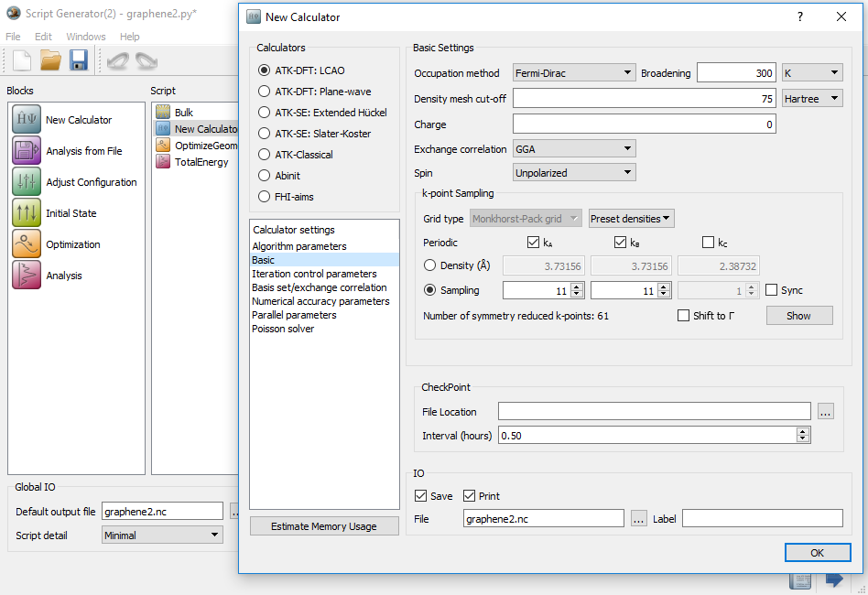Select Basis set/exchange correlation setting
Image resolution: width=868 pixels, height=595 pixels.
(324, 287)
